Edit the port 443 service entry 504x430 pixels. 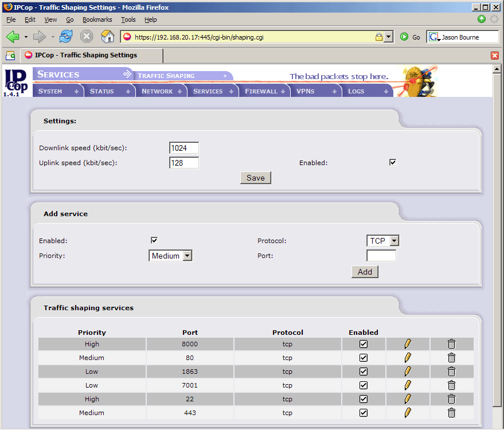pos(408,413)
